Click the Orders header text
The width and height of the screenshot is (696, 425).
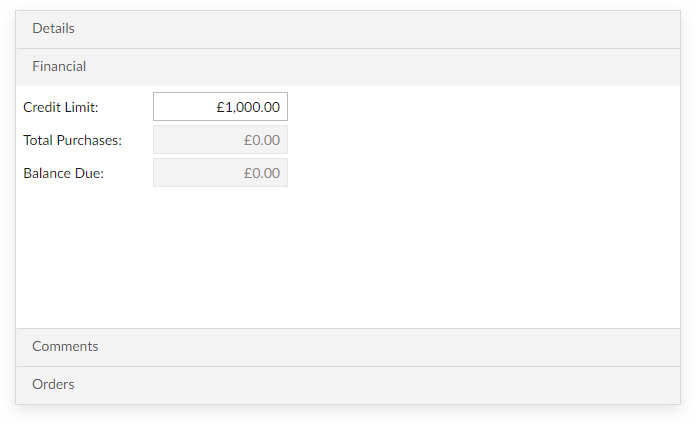[x=53, y=384]
